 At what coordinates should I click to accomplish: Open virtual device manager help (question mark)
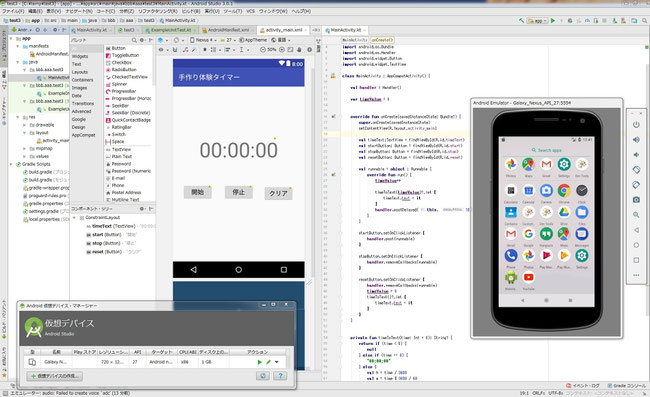click(280, 376)
